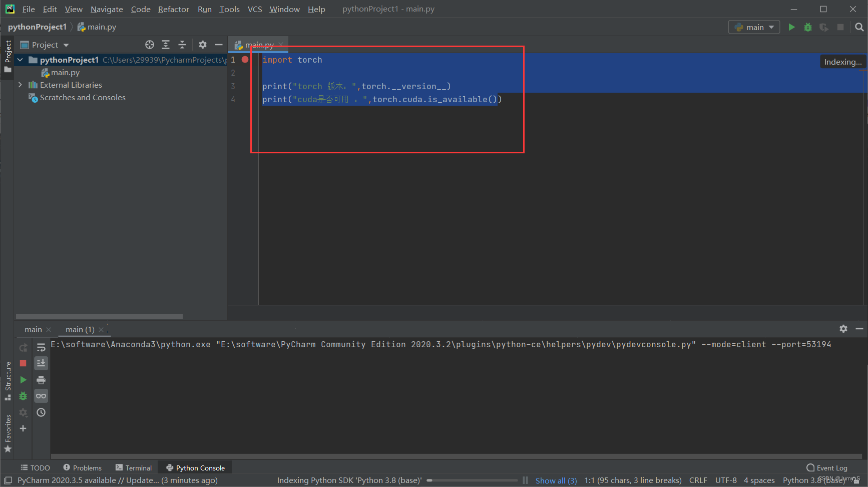The image size is (868, 487).
Task: Toggle tool window bars icon in status bar corner
Action: click(x=8, y=480)
